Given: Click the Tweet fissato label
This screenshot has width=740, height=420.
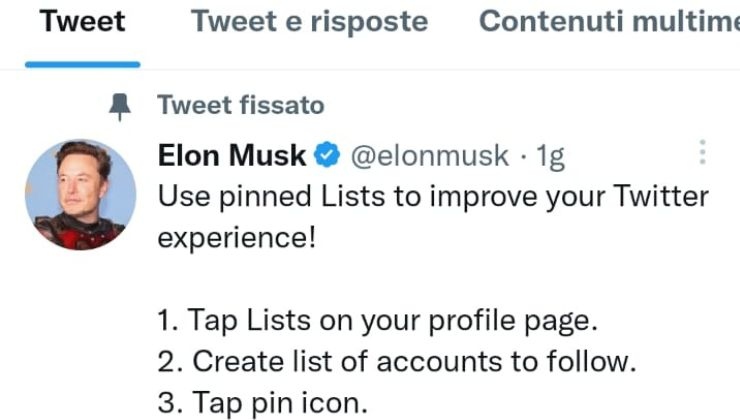Looking at the screenshot, I should coord(240,105).
